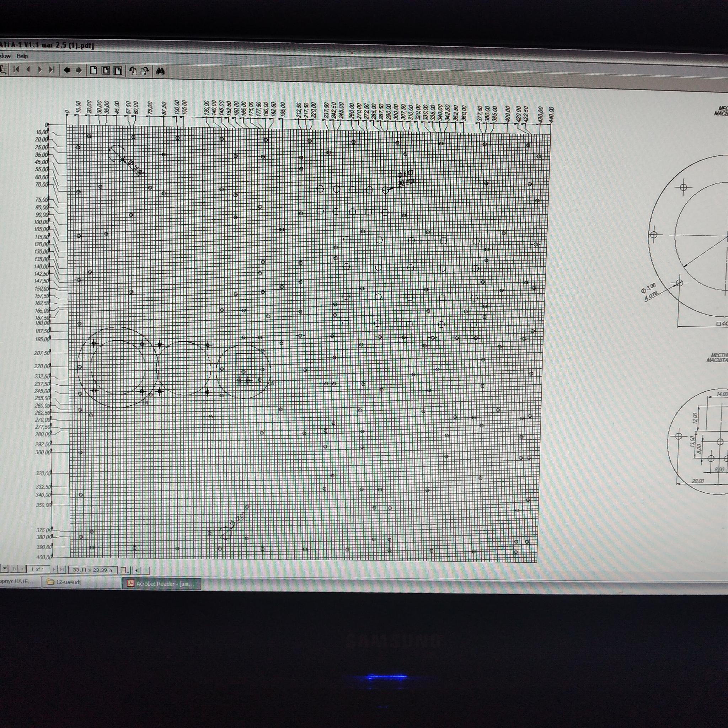Open the page layout dropdown in status bar
Viewport: 728px width, 728px height.
tap(125, 570)
